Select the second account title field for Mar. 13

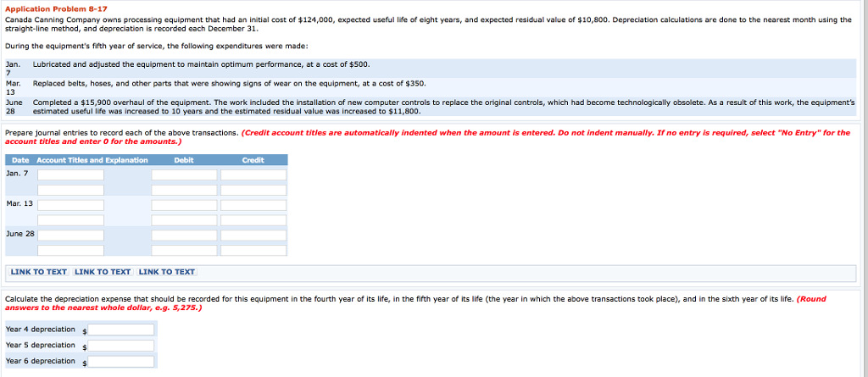[x=71, y=220]
